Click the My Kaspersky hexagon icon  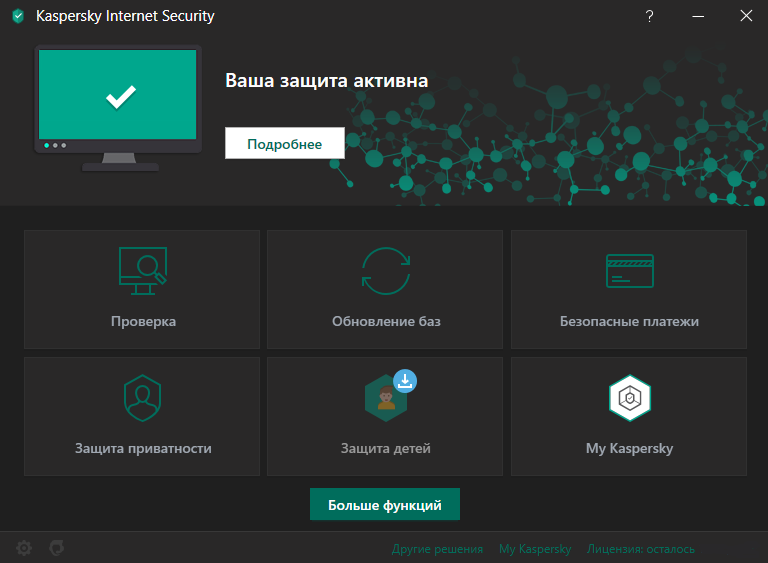coord(630,398)
